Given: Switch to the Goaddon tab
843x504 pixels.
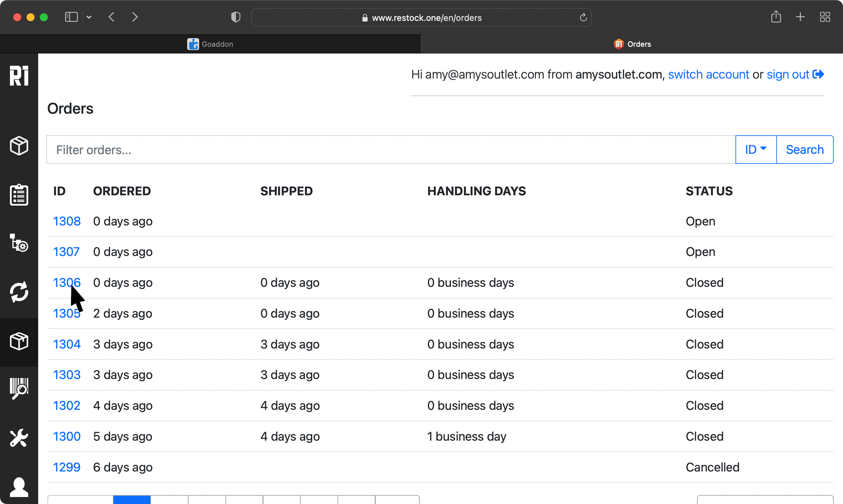Looking at the screenshot, I should click(210, 44).
